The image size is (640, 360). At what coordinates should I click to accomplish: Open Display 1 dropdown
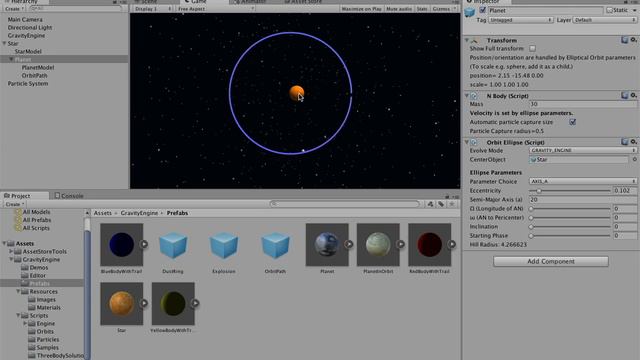[x=153, y=9]
